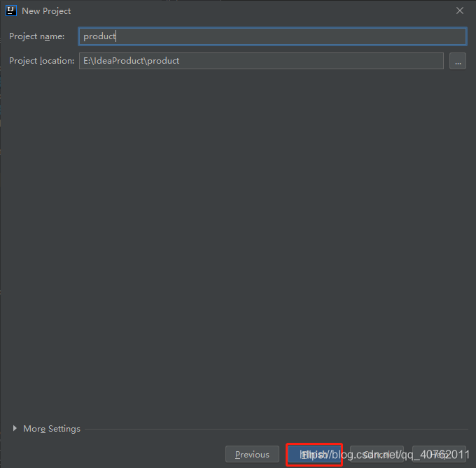Viewport: 476px width, 468px height.
Task: Click the 'Project location:' label
Action: coord(41,61)
